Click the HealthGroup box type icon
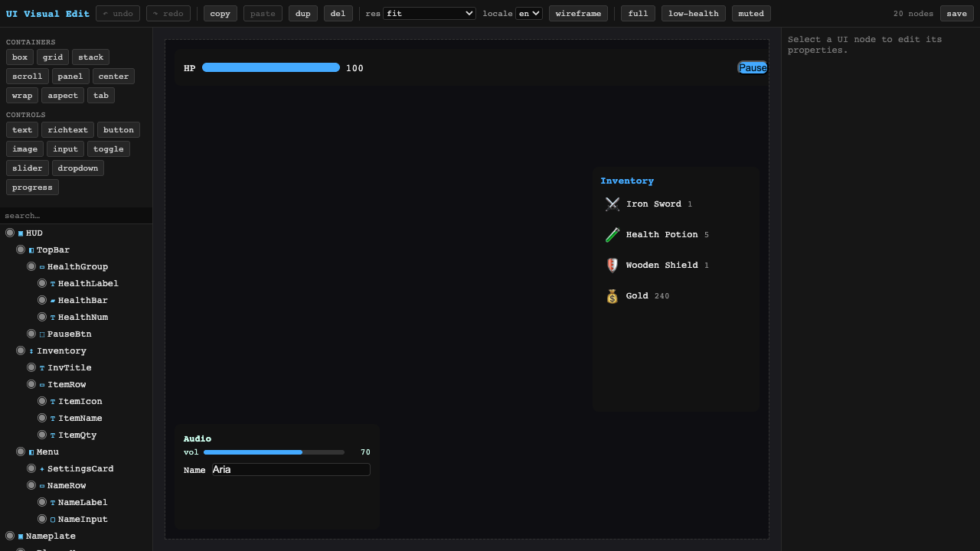Image resolution: width=980 pixels, height=551 pixels. [x=42, y=267]
